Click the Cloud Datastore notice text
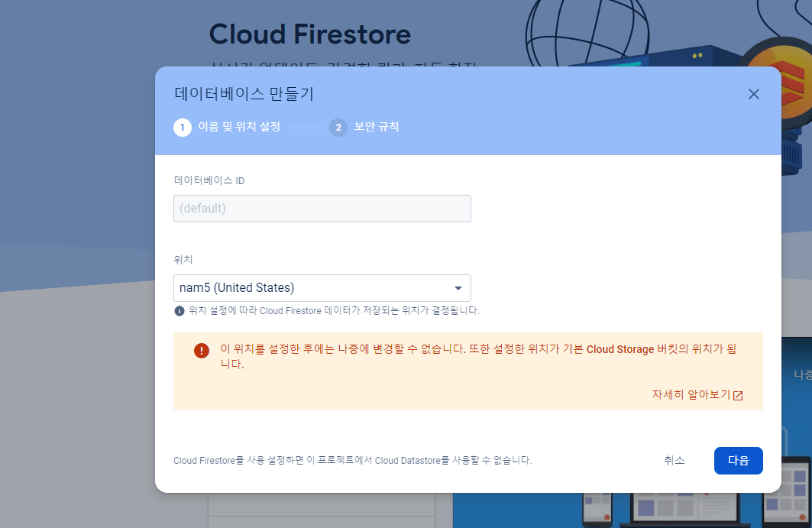 [x=353, y=460]
